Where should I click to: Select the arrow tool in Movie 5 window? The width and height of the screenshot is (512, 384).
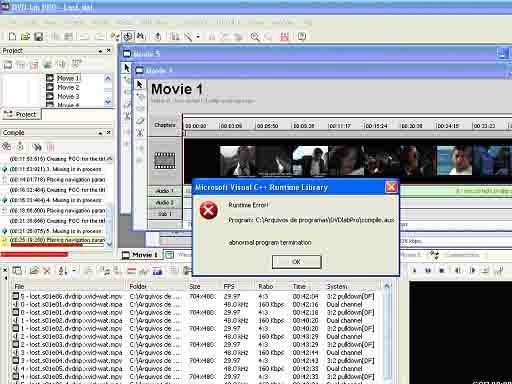point(126,68)
